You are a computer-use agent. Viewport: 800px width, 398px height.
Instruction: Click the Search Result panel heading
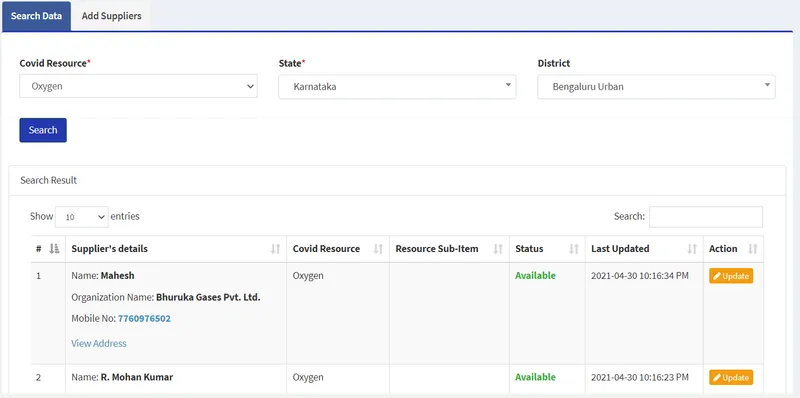coord(48,180)
